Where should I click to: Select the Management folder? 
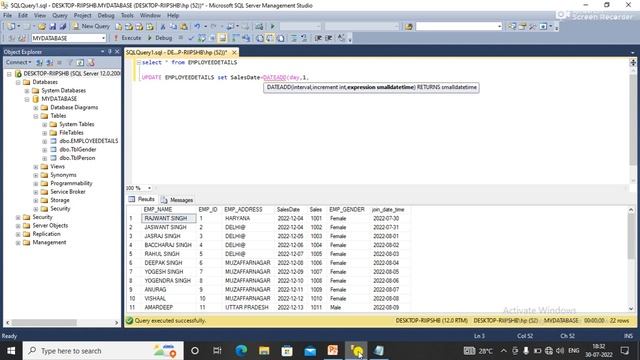tap(49, 242)
